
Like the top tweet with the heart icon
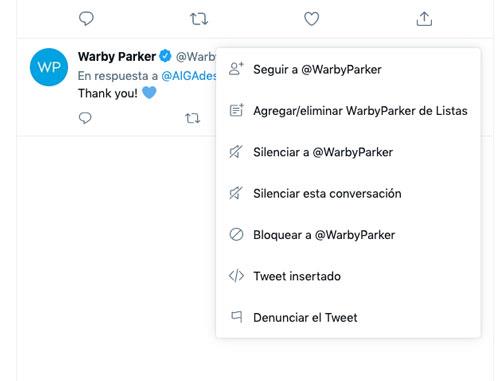click(x=312, y=19)
